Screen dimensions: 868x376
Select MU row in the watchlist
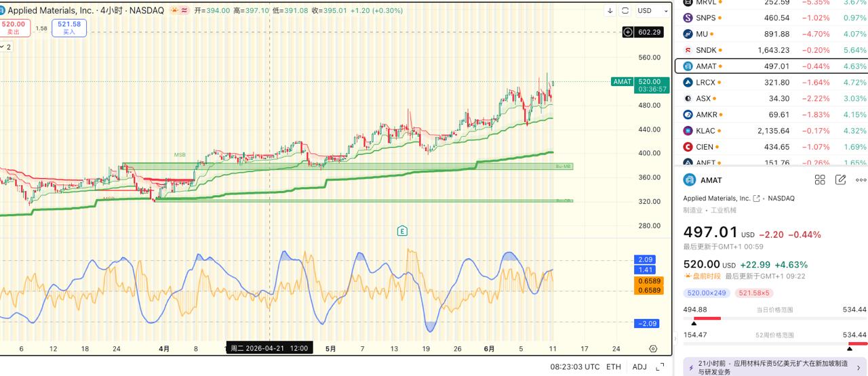(771, 34)
